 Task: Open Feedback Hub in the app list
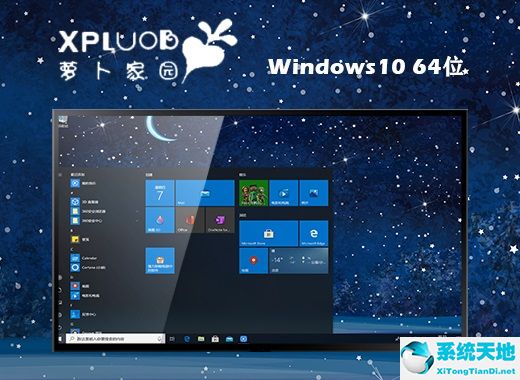click(x=83, y=314)
